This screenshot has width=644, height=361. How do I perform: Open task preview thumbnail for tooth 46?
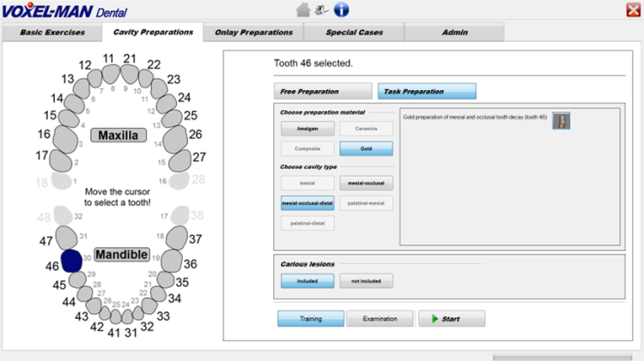coord(561,121)
